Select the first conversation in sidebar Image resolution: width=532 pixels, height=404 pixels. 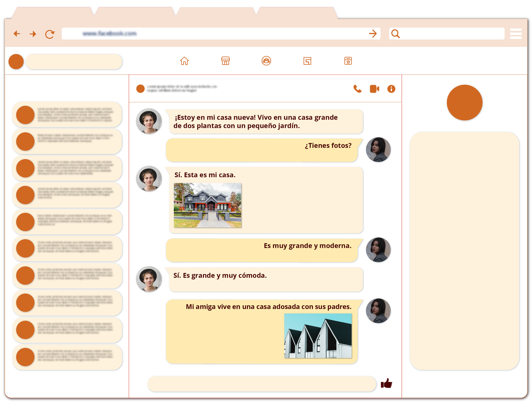pyautogui.click(x=67, y=115)
